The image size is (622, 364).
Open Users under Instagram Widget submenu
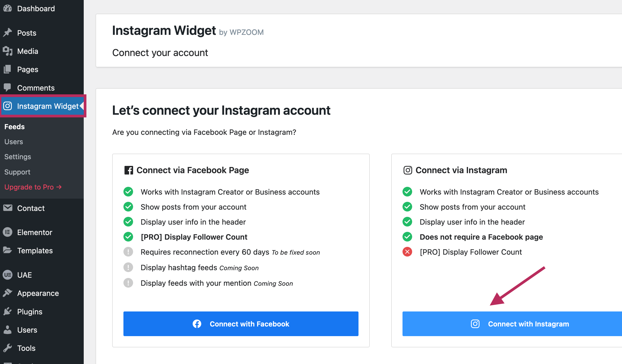14,142
